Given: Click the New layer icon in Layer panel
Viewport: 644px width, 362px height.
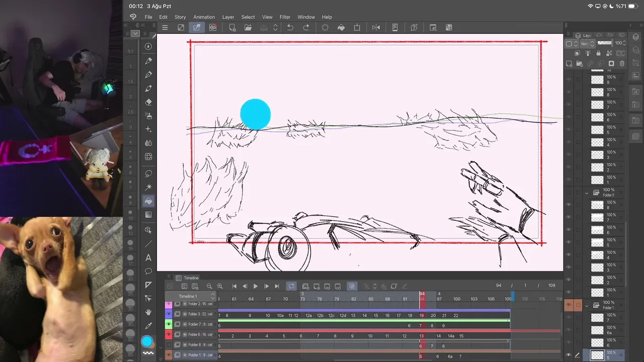Looking at the screenshot, I should [x=569, y=64].
